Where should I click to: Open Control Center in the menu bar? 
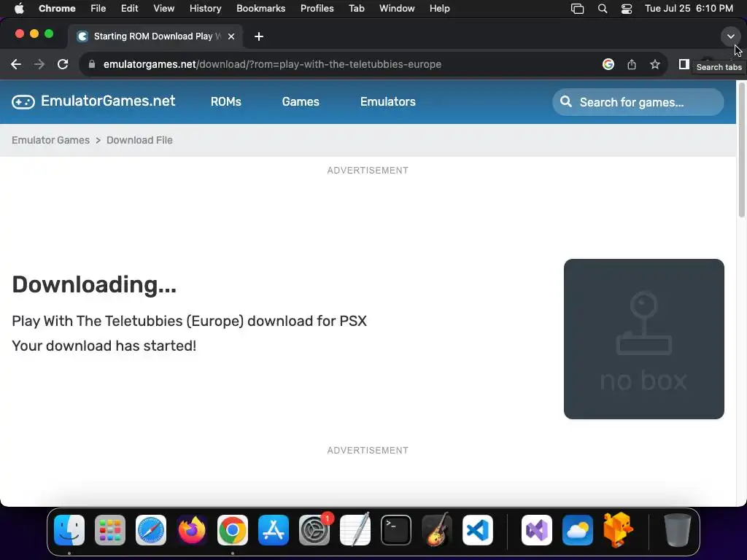[627, 9]
